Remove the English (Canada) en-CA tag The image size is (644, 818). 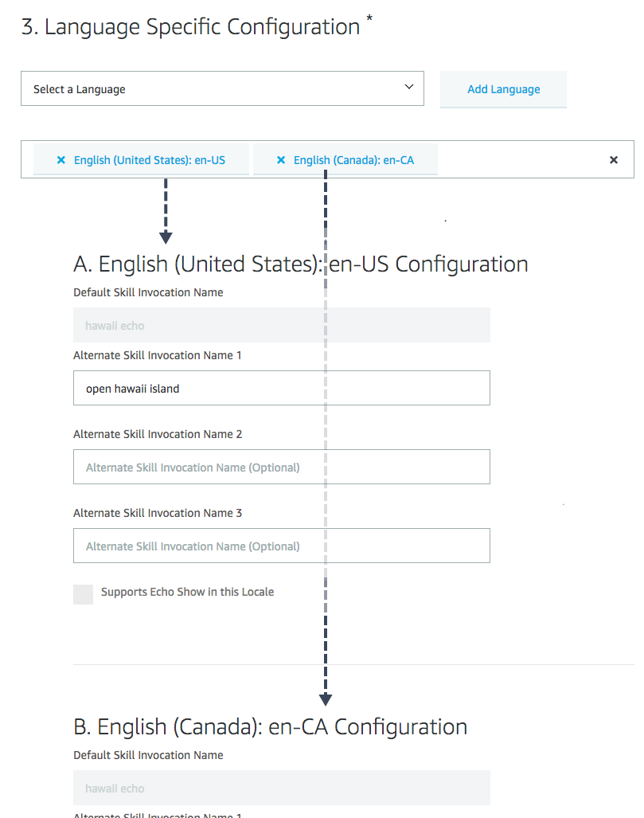coord(281,160)
